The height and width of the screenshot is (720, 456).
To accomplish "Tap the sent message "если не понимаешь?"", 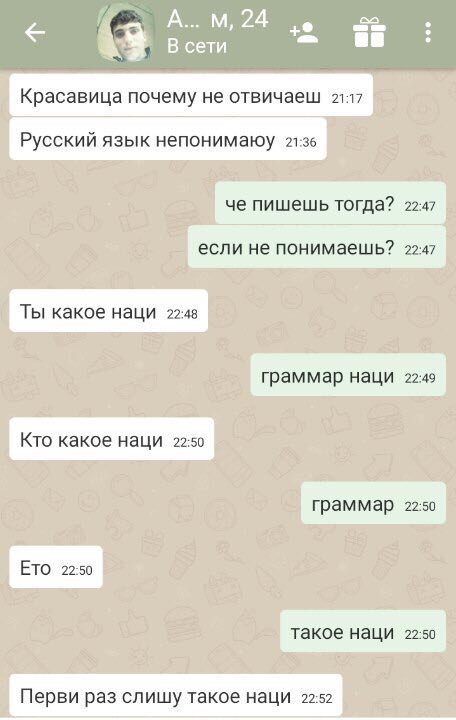I will 317,247.
